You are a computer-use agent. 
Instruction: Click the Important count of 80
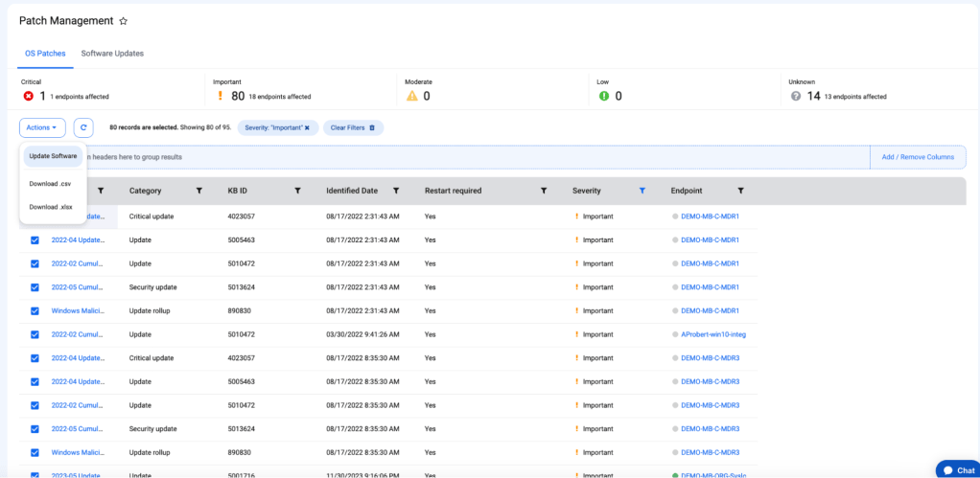tap(238, 96)
